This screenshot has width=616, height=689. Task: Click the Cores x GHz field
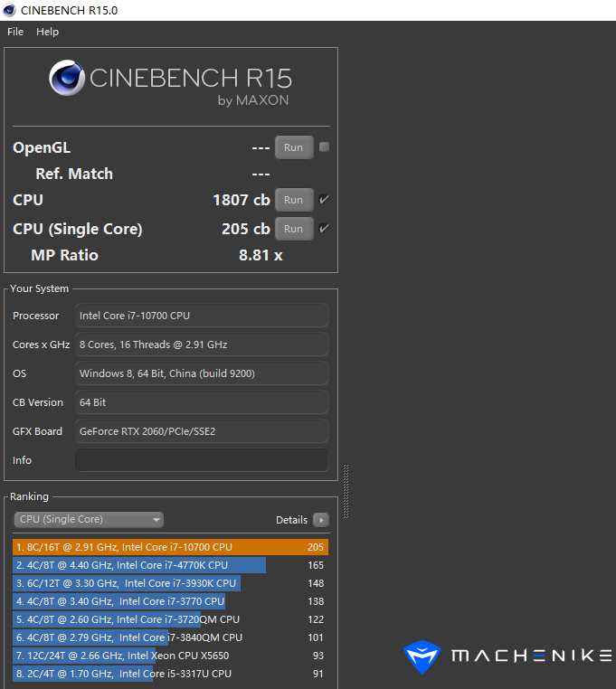(202, 344)
